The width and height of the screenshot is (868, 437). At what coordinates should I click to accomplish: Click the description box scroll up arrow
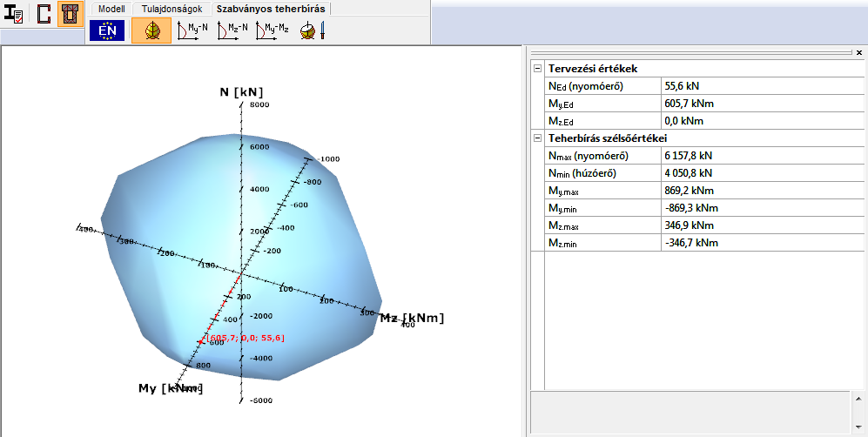tap(858, 399)
